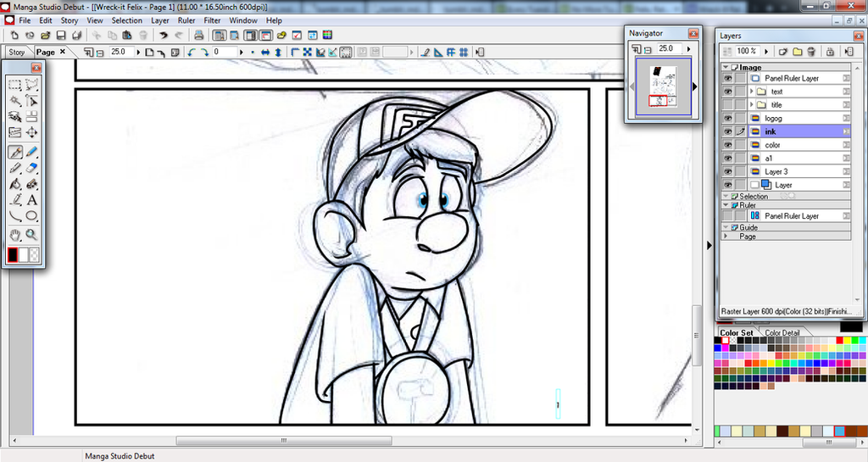The width and height of the screenshot is (868, 462).
Task: Select the Move Layer tool
Action: 31,133
